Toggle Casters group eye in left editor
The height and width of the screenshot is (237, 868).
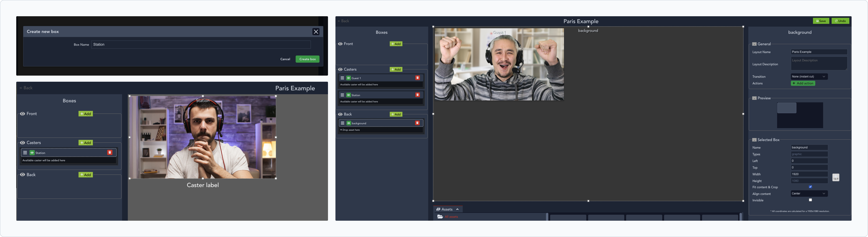(x=22, y=143)
